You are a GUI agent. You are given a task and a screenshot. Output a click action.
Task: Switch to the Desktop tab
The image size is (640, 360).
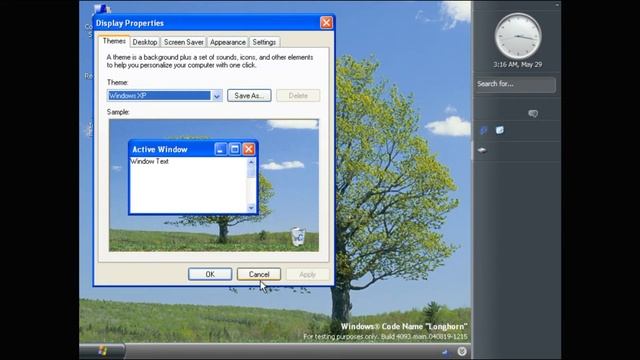tap(145, 42)
